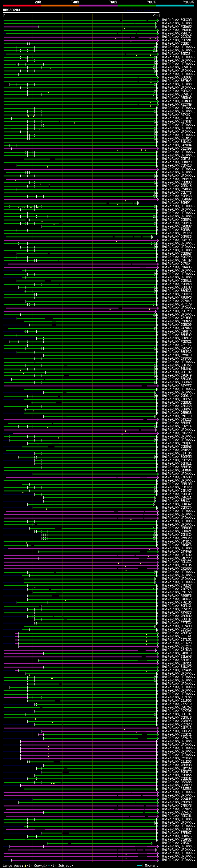Select the UniRef100_Q75JC9 label
Image resolution: width=197 pixels, height=868 pixels.
(177, 233)
